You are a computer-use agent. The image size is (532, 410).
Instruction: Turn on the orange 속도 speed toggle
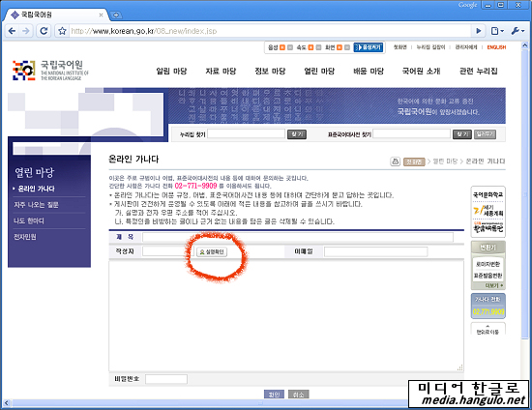[310, 47]
